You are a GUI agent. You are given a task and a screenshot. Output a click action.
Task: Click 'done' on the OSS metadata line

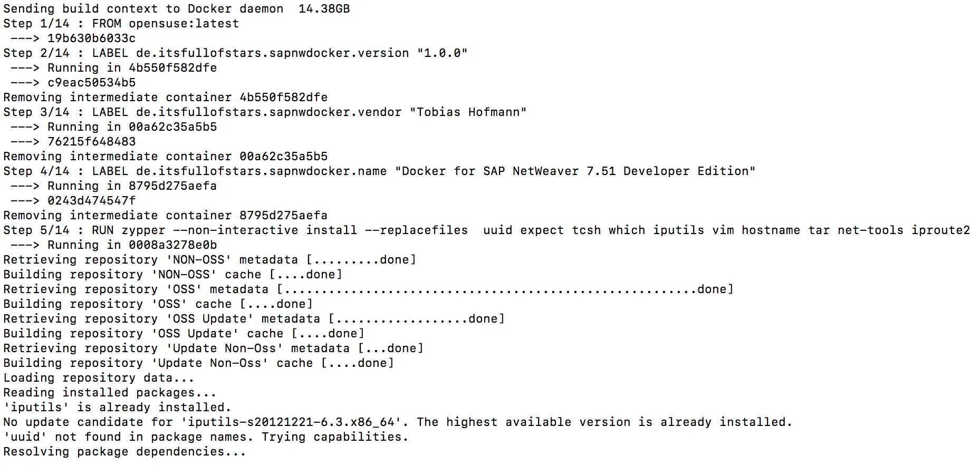[x=712, y=289]
